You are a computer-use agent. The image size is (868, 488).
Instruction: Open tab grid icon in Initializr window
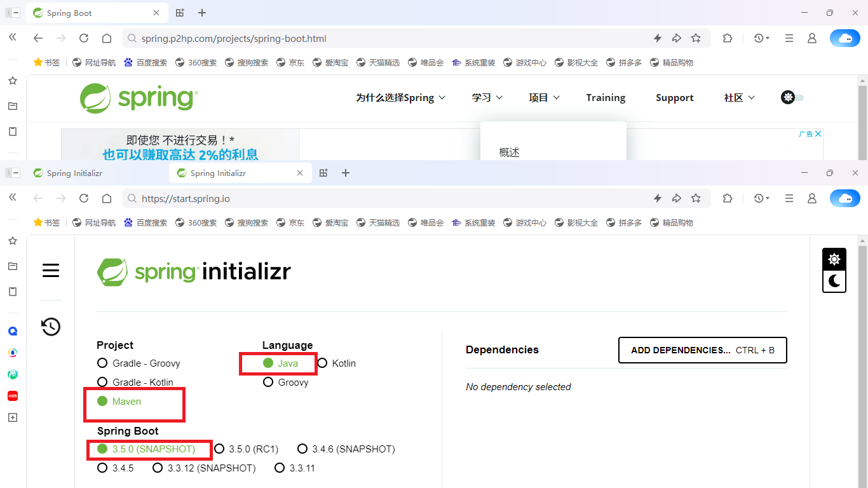tap(323, 173)
